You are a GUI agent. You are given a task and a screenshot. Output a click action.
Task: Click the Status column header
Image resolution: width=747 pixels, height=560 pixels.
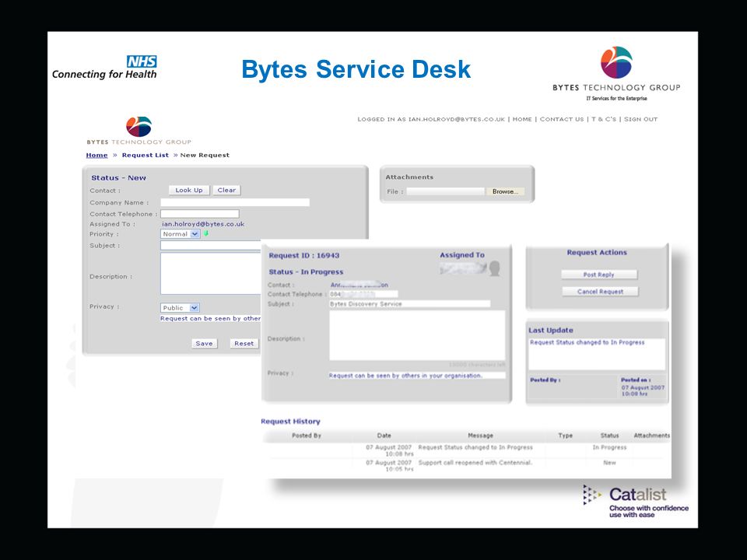[610, 436]
